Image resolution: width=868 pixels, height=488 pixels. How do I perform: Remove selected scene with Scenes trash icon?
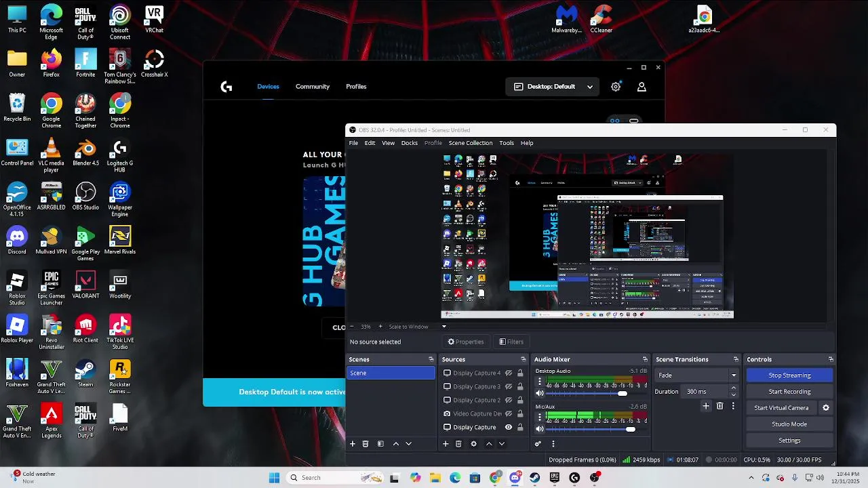(x=366, y=444)
